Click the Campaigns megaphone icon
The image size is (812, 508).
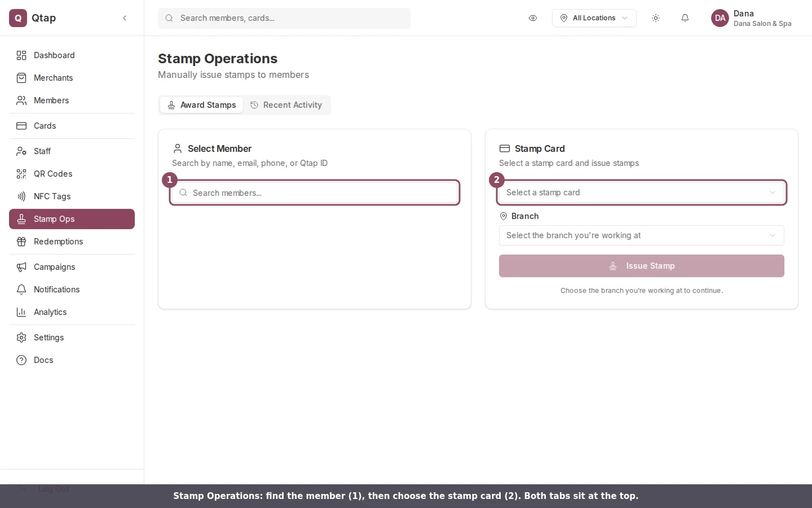tap(21, 267)
